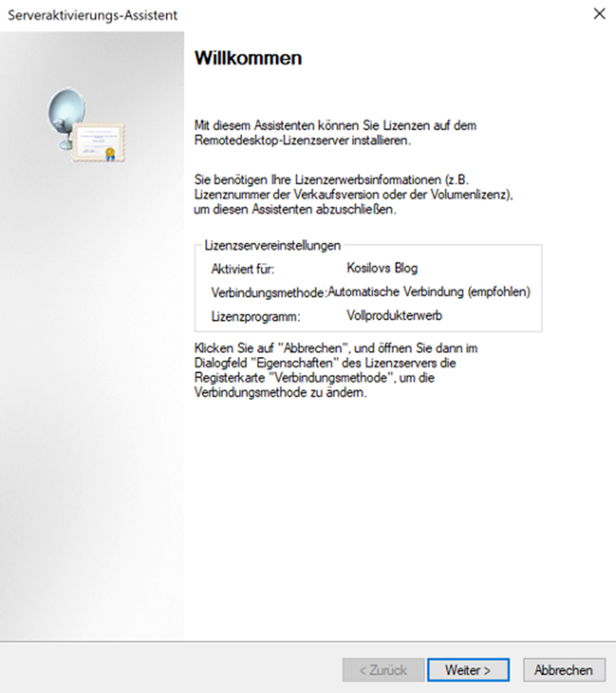Click the Aktiviert für label
Viewport: 616px width, 693px height.
[x=243, y=269]
